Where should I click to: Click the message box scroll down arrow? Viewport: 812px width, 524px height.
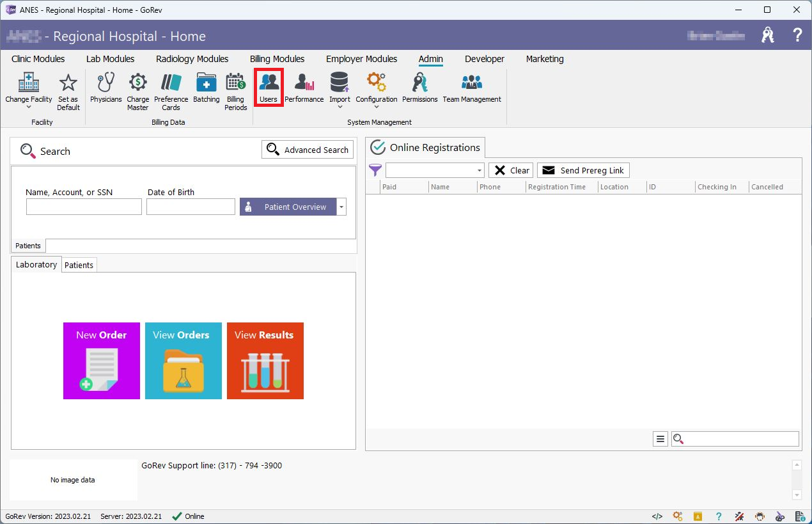pyautogui.click(x=797, y=495)
